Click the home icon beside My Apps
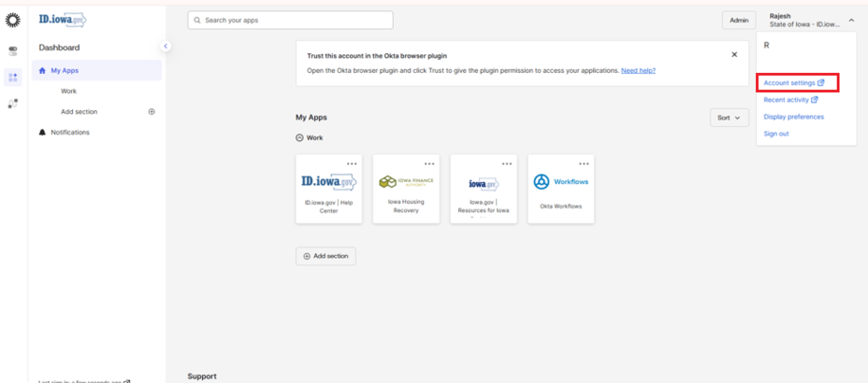The width and height of the screenshot is (868, 383). click(x=42, y=70)
